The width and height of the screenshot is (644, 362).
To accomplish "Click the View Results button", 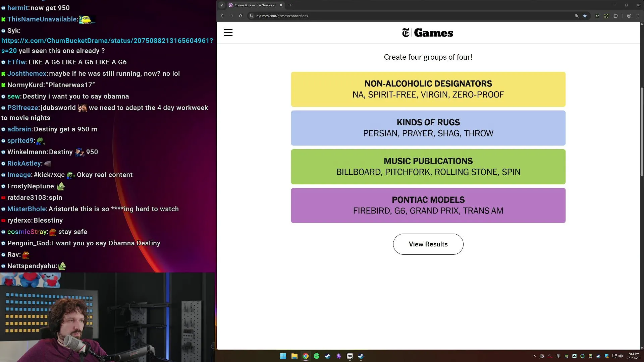I will tap(428, 244).
